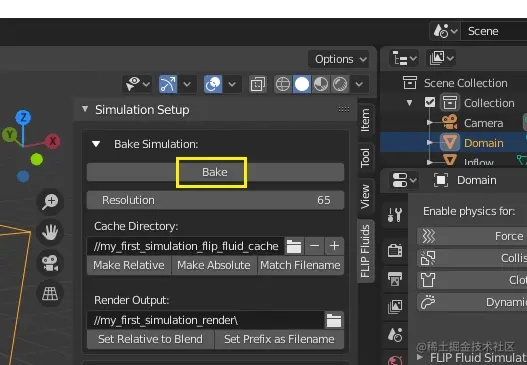The height and width of the screenshot is (365, 527).
Task: Open the outliner editor type dropdown
Action: click(404, 58)
